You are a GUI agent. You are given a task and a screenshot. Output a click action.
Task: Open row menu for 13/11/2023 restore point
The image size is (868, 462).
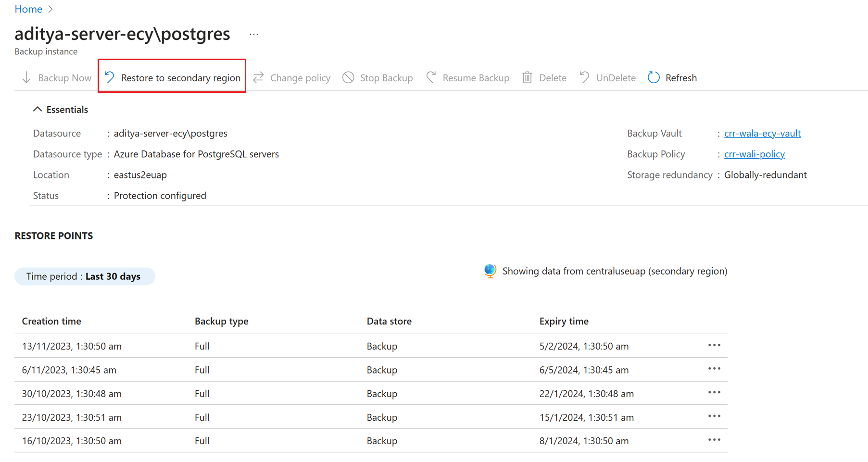[x=714, y=346]
